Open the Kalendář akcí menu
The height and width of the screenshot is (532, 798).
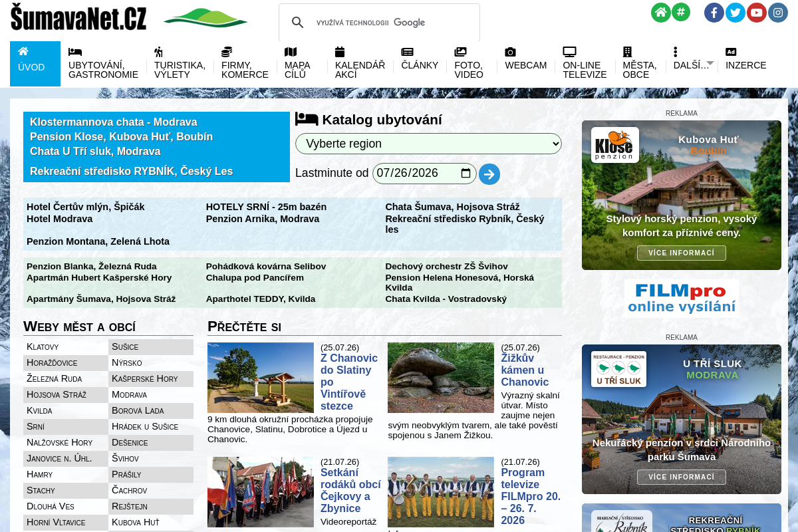[360, 70]
